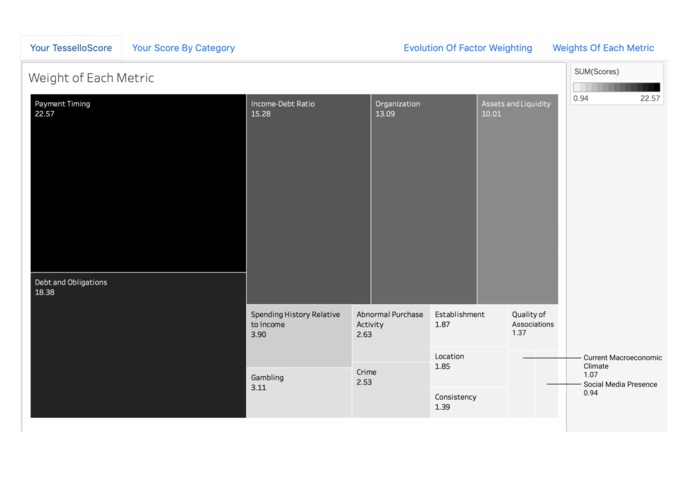The width and height of the screenshot is (695, 494).
Task: Pick the Organization 13.09 tile
Action: tap(424, 199)
